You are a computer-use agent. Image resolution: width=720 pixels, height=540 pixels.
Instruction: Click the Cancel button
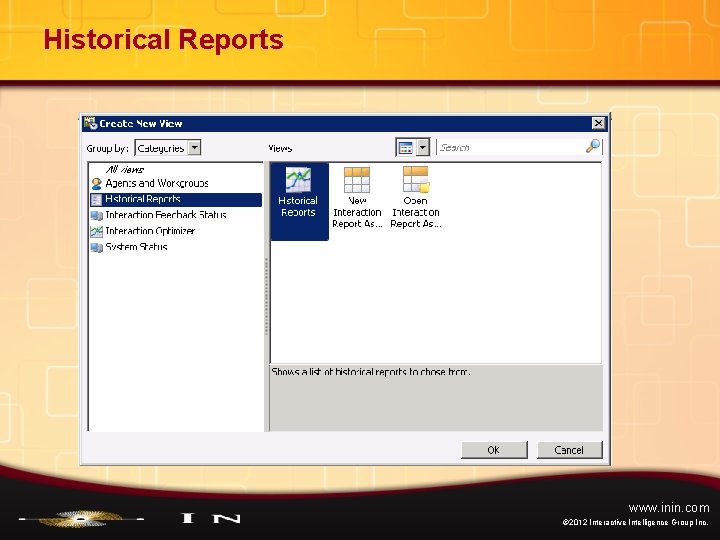[569, 450]
